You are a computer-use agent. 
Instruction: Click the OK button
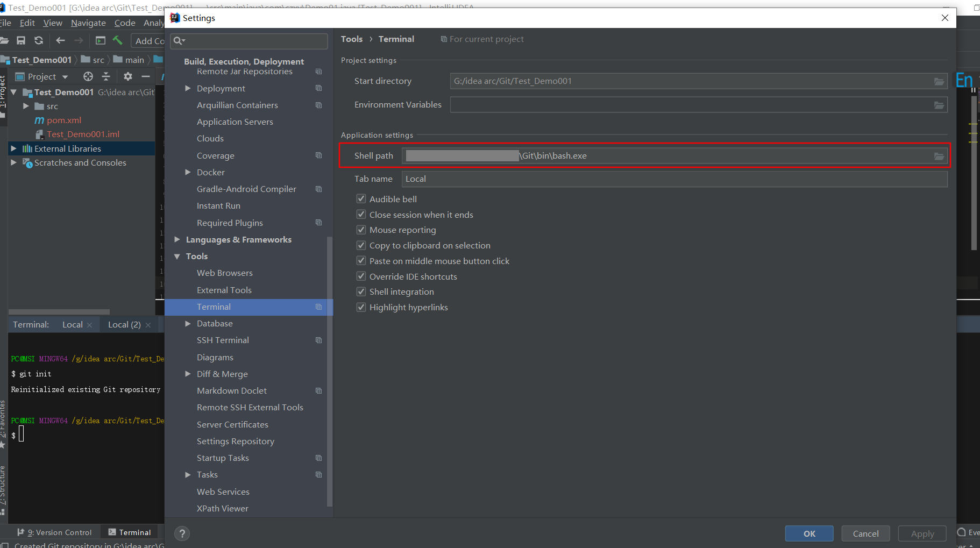coord(809,533)
